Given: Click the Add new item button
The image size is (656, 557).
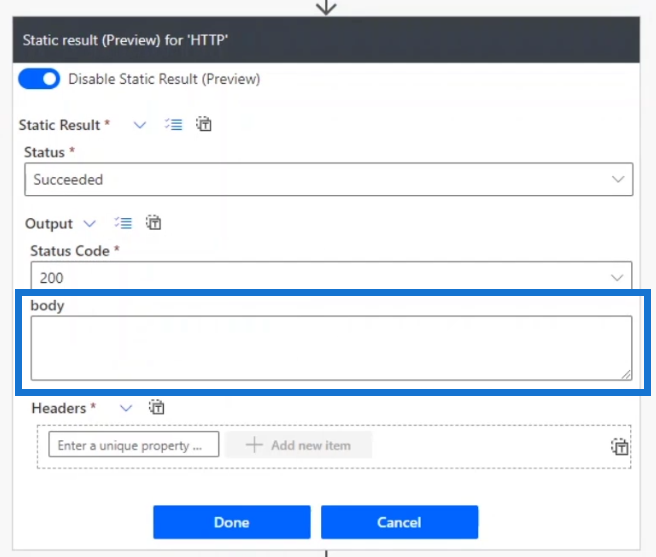Looking at the screenshot, I should [298, 445].
